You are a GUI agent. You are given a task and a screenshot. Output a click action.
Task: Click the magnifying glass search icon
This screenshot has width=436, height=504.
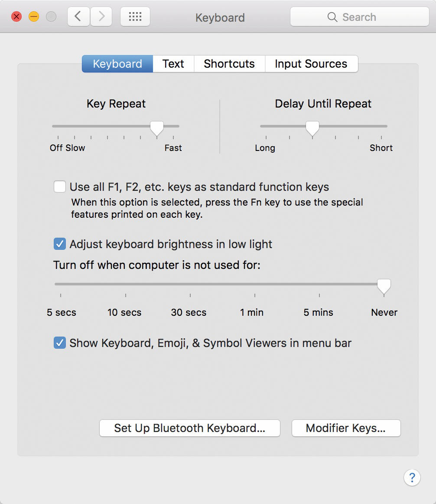332,17
